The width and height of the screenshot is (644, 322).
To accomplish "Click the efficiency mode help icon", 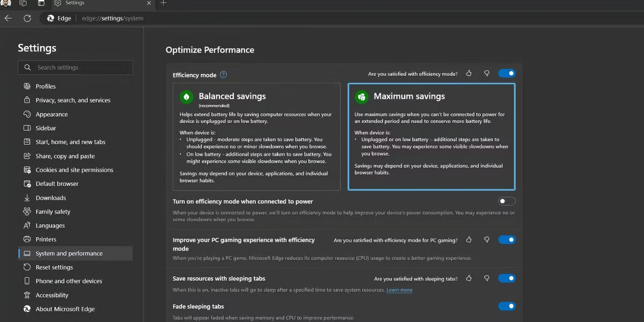I will point(224,75).
